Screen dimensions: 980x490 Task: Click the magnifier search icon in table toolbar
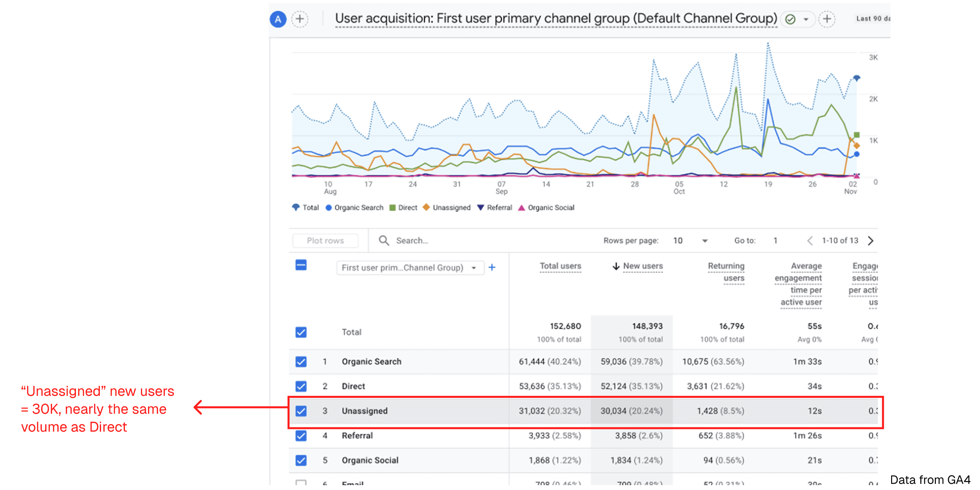tap(383, 240)
